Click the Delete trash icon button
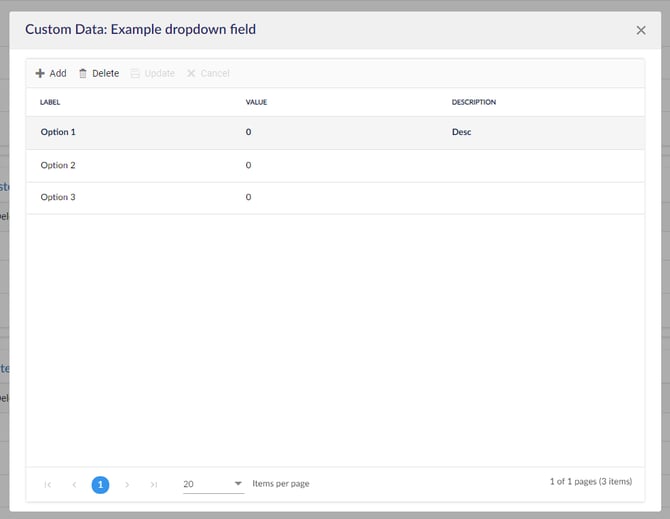This screenshot has height=519, width=670. pyautogui.click(x=98, y=73)
